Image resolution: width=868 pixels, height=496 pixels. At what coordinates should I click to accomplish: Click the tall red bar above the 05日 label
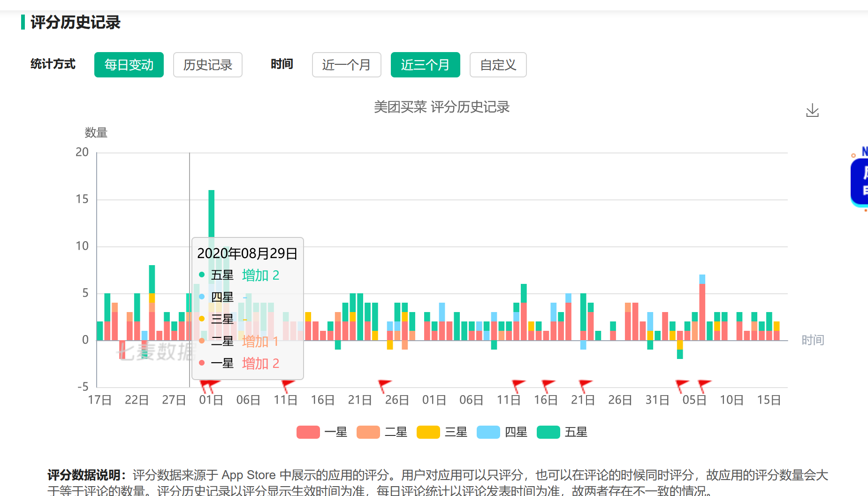coord(702,312)
